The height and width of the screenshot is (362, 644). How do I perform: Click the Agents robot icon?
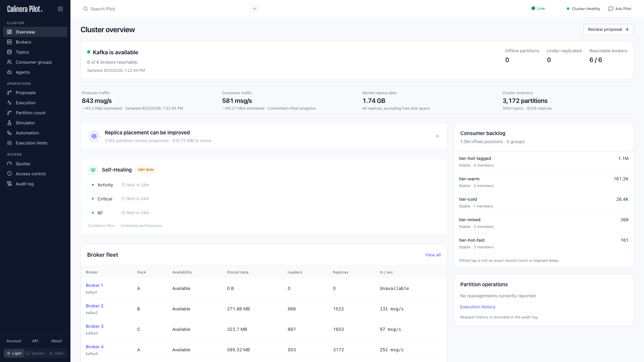(9, 72)
